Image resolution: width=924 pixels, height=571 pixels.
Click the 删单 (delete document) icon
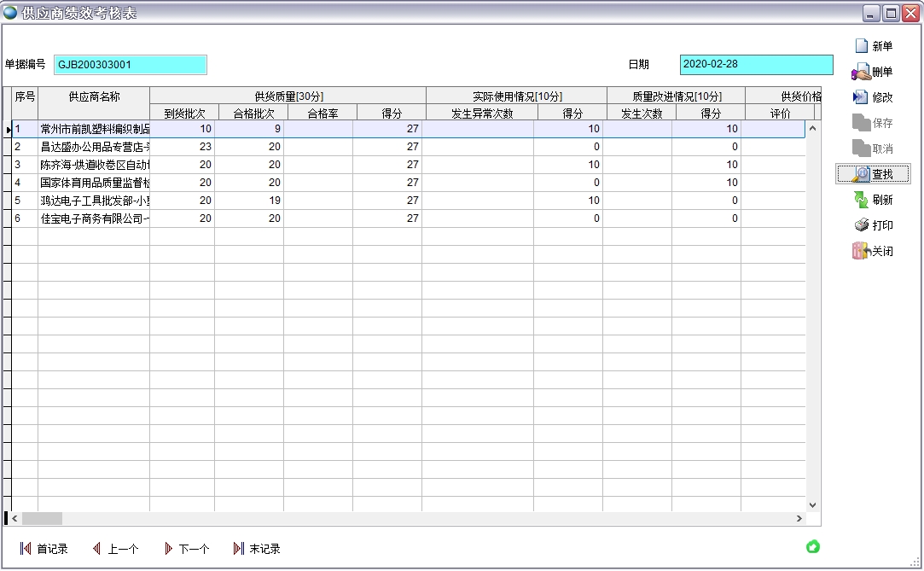[861, 73]
